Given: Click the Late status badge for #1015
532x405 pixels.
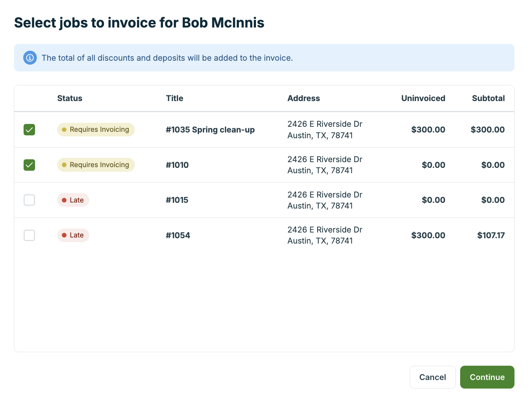Looking at the screenshot, I should [73, 200].
